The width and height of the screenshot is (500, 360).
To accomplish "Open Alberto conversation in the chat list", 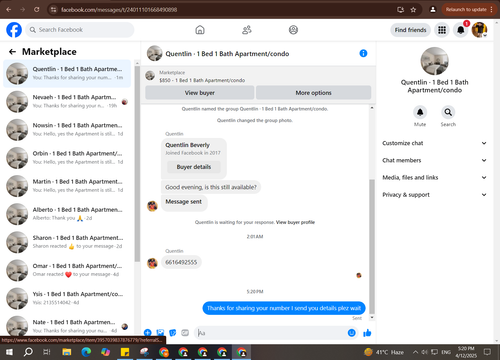I will [67, 214].
